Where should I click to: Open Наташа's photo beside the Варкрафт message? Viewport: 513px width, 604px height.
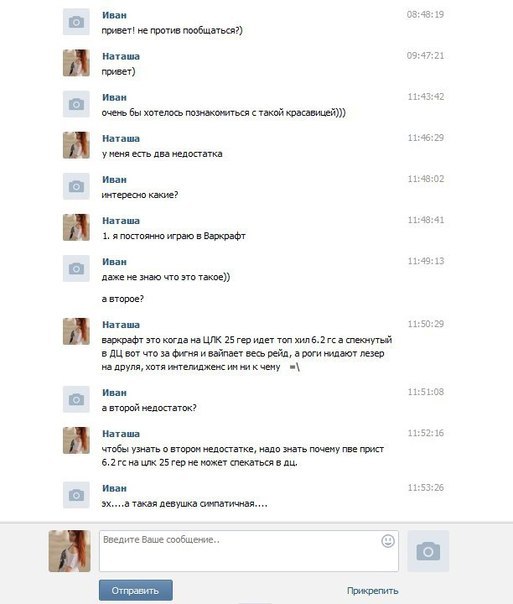tap(76, 227)
